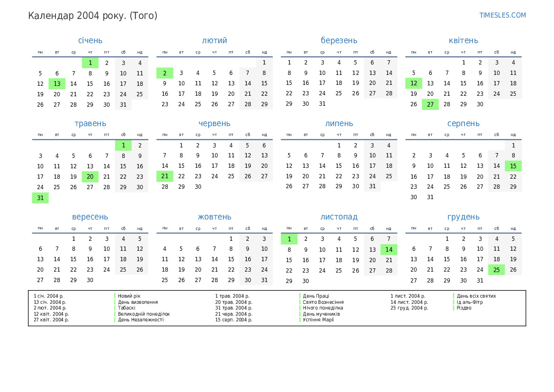Click legend entry 'Свято Вознесіння'
Viewport: 554px width, 392px height.
pos(323,302)
